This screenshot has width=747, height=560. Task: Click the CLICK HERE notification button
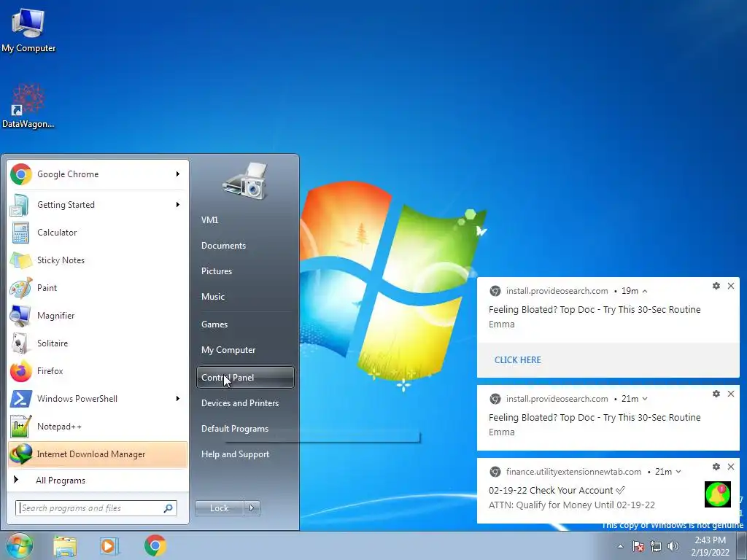(518, 360)
